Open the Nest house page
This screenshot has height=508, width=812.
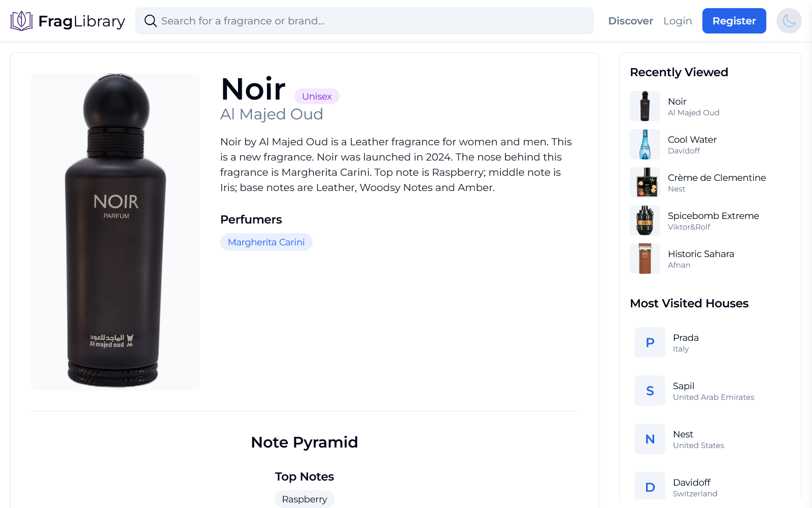[x=683, y=434]
